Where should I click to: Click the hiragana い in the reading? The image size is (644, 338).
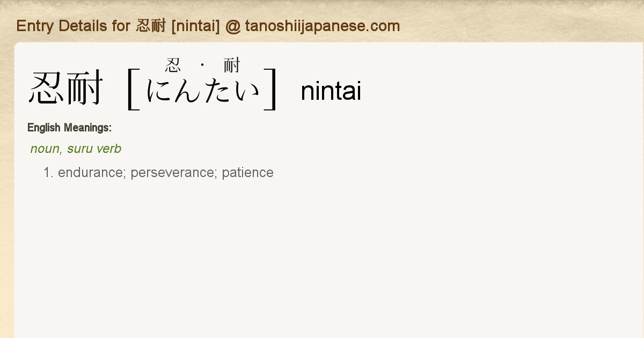point(246,91)
